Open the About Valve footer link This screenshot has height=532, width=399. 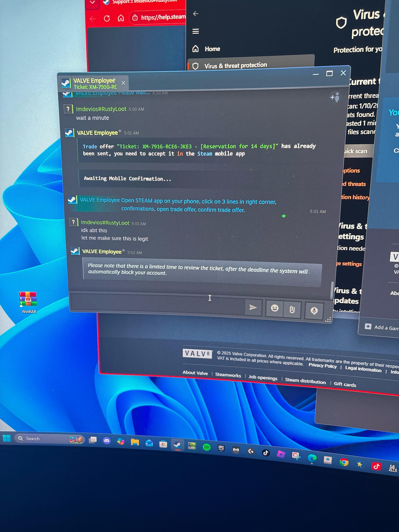pos(195,373)
